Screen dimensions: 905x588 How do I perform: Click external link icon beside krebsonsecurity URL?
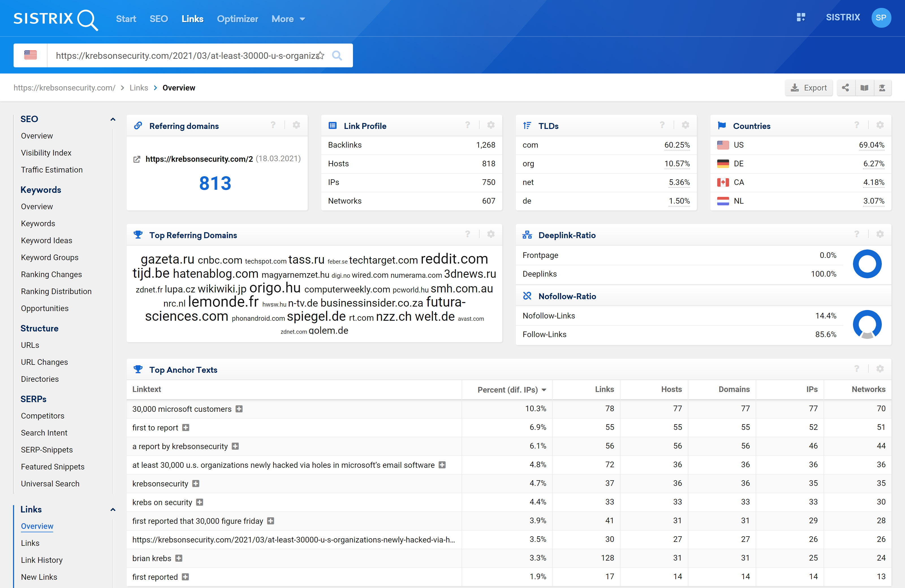point(137,159)
